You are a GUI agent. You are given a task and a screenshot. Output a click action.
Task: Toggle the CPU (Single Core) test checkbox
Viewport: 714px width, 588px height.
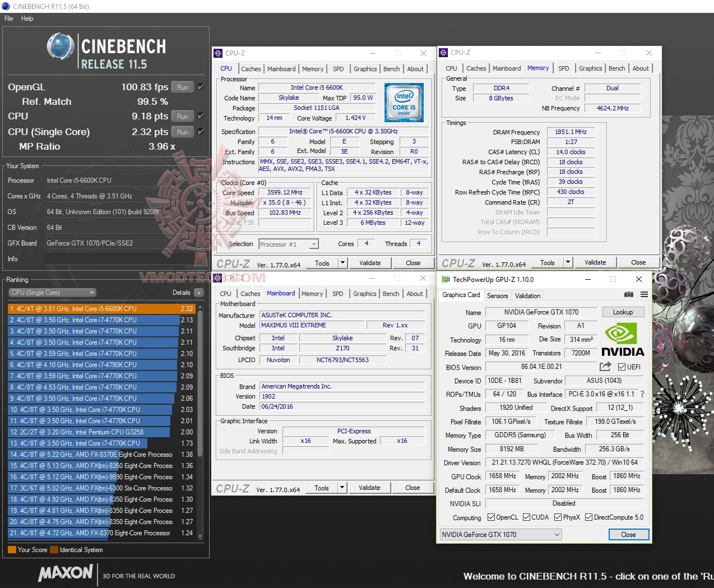pyautogui.click(x=201, y=132)
